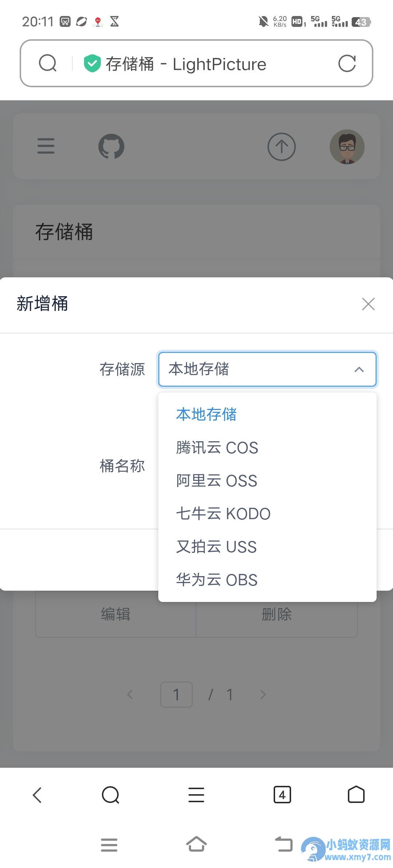This screenshot has width=393, height=868.
Task: Open the GitHub icon link
Action: pyautogui.click(x=111, y=146)
